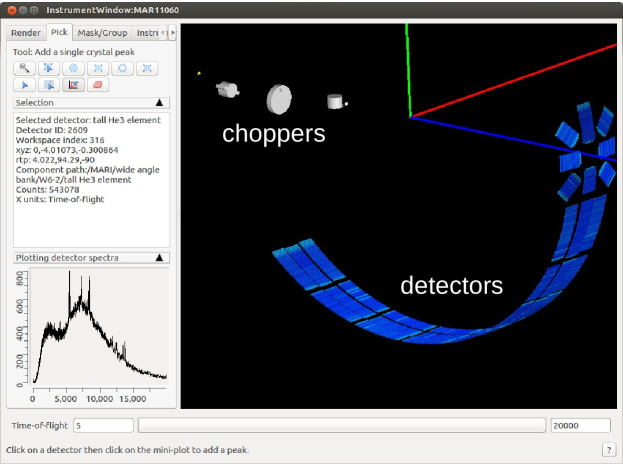Click the maximum field showing 20000
The height and width of the screenshot is (467, 623).
point(580,426)
